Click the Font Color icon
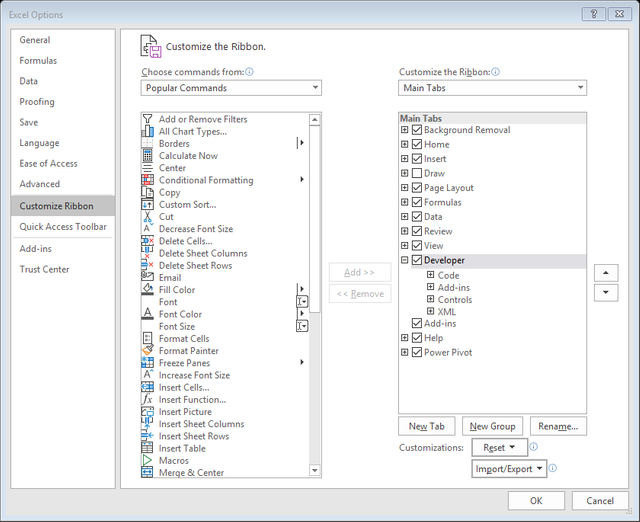Screen dimensions: 640x522 click(x=147, y=314)
